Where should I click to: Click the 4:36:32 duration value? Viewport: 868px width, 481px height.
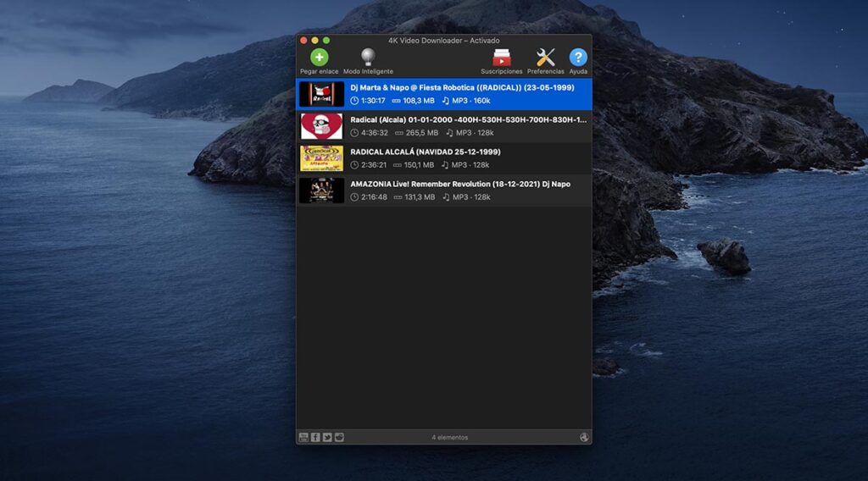pyautogui.click(x=374, y=133)
